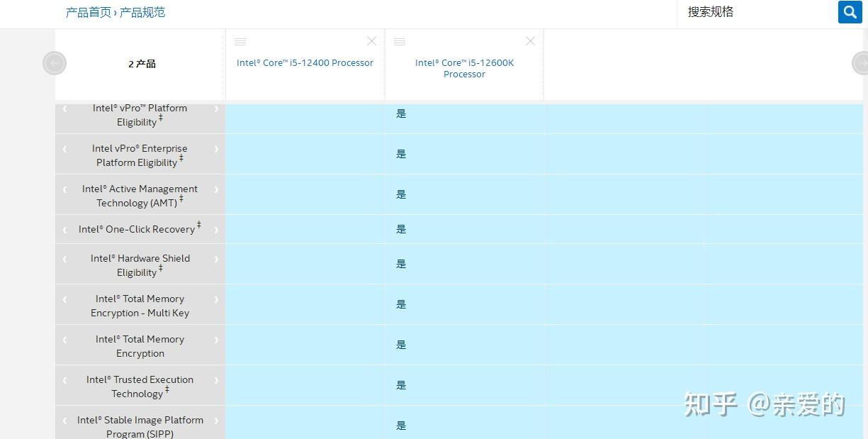Screen dimensions: 868x439
Task: Click left chevron on vPro Enterprise Platform row
Action: tap(64, 149)
